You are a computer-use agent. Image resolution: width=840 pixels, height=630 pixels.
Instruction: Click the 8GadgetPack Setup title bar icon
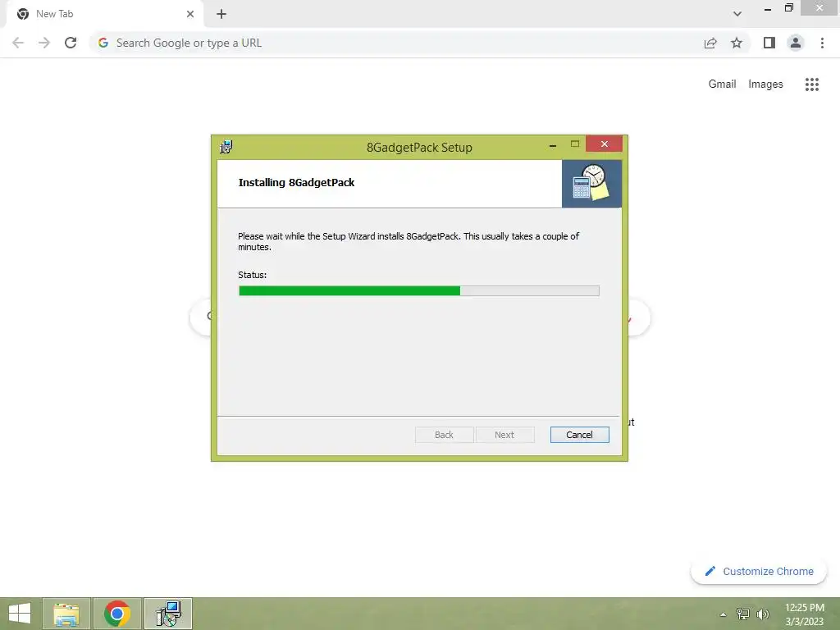(226, 147)
